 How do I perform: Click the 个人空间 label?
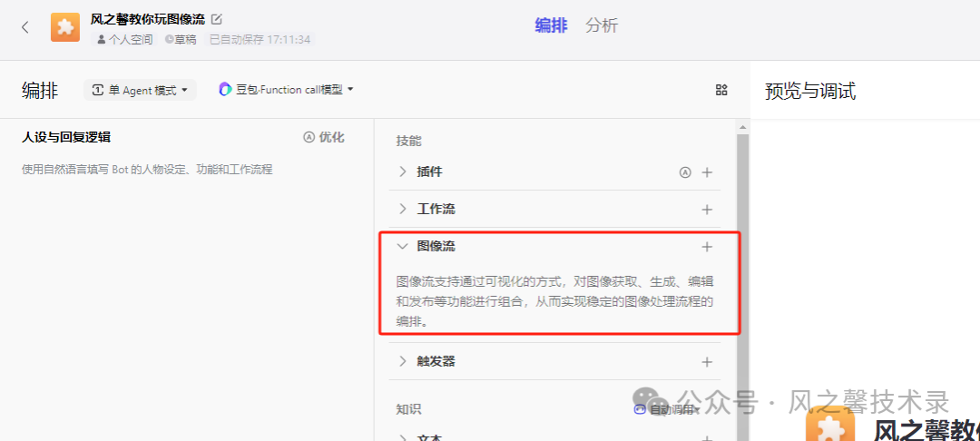coord(125,39)
